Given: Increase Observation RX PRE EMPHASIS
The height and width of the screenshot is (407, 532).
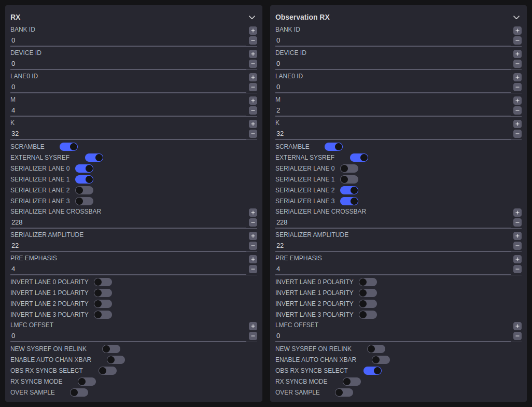Looking at the screenshot, I should tap(517, 259).
